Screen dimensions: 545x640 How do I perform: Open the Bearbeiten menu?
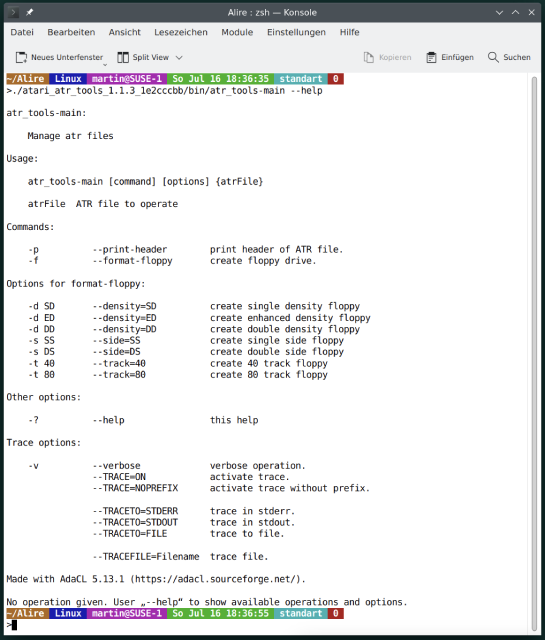[71, 32]
